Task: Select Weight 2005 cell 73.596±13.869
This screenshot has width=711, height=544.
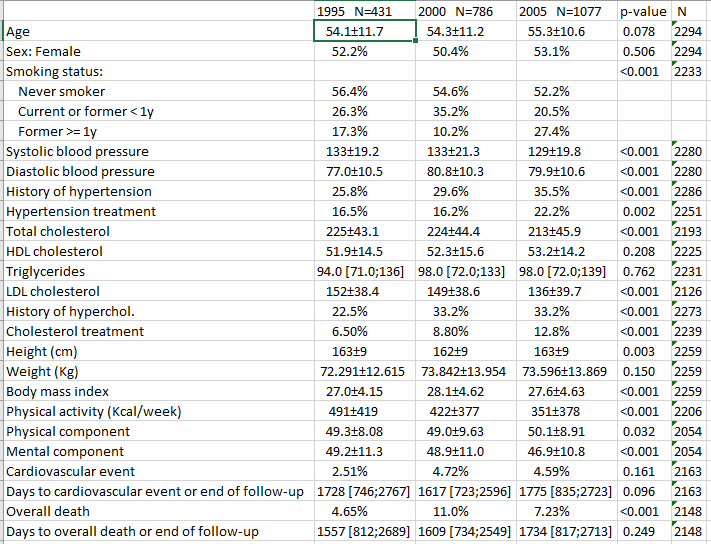Action: click(x=567, y=371)
